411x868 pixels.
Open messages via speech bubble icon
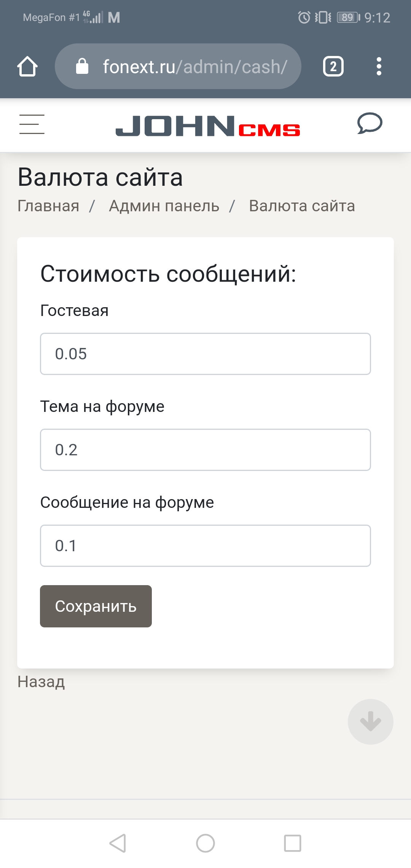click(370, 123)
